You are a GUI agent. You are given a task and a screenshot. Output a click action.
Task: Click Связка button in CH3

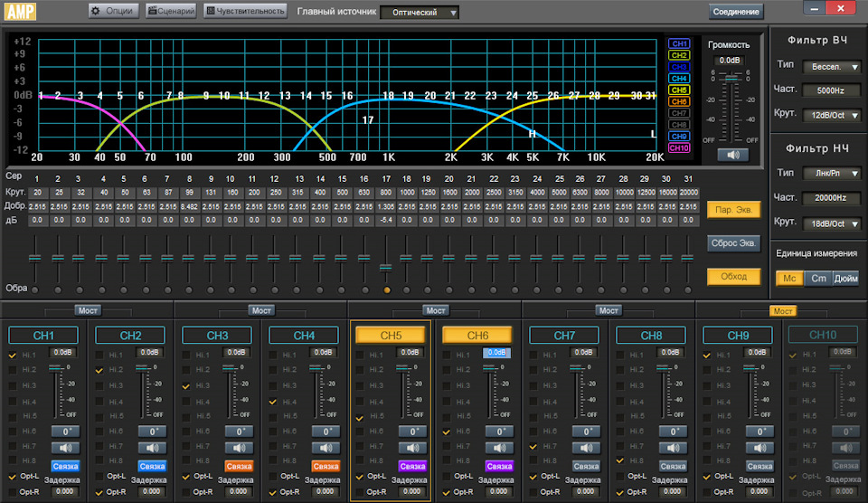pyautogui.click(x=239, y=467)
